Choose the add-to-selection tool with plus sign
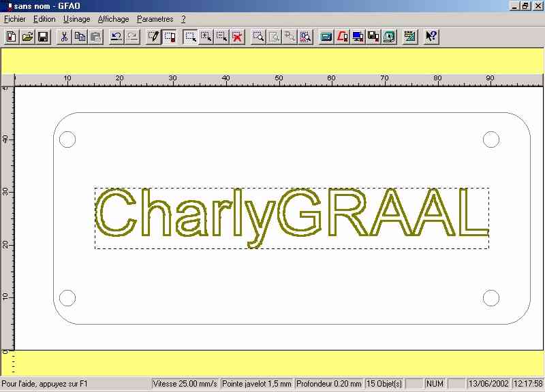 [x=206, y=37]
